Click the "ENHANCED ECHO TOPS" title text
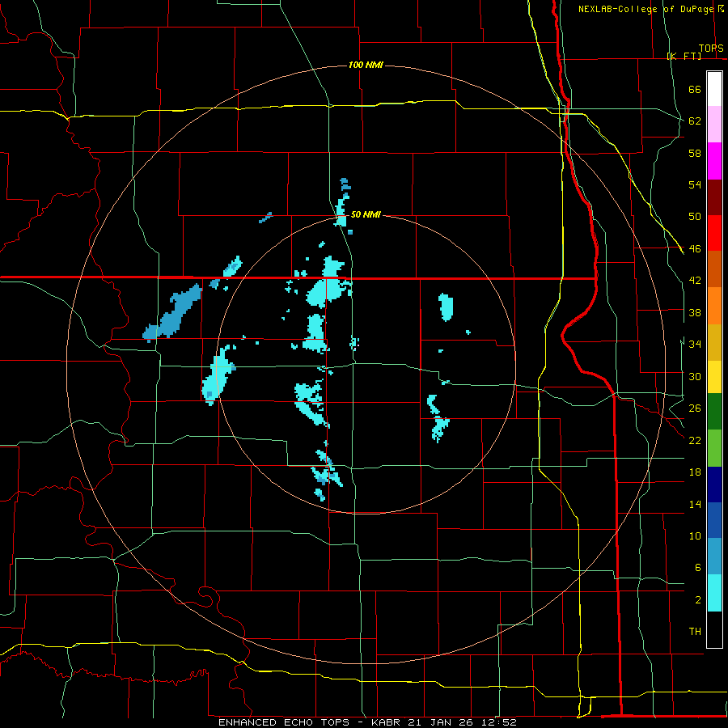This screenshot has height=728, width=728. [x=284, y=722]
